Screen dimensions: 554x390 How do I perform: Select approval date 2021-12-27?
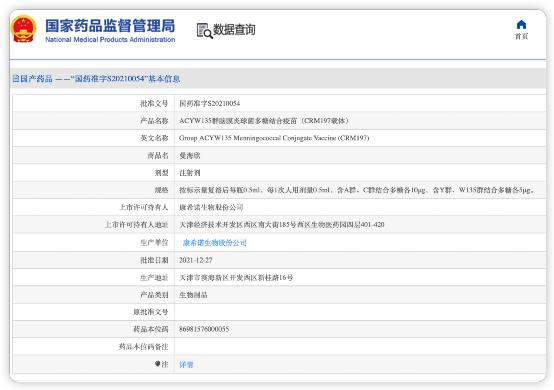tap(196, 260)
